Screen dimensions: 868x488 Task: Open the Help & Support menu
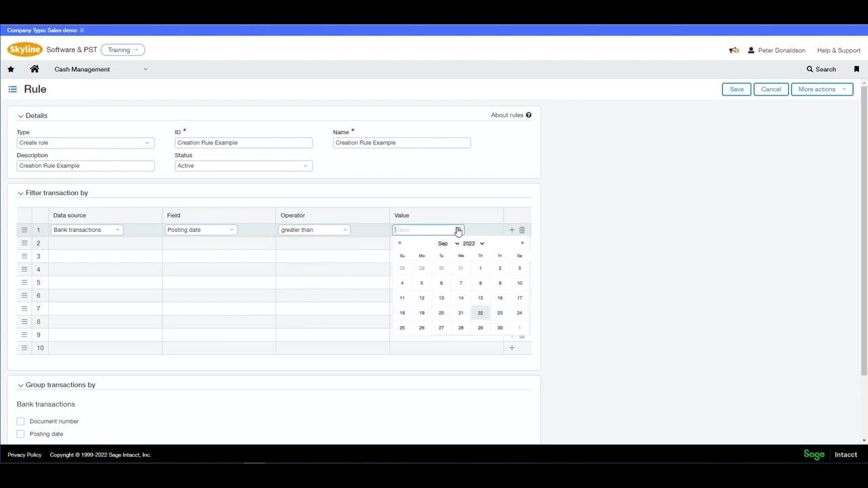tap(839, 50)
